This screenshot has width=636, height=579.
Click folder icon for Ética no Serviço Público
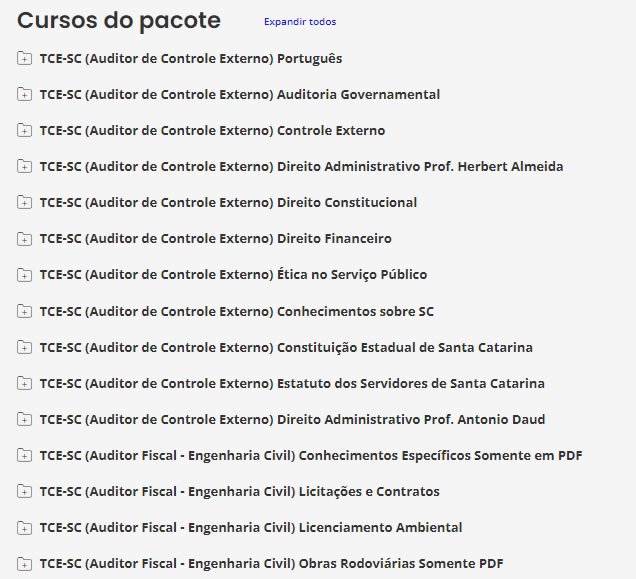[x=24, y=274]
